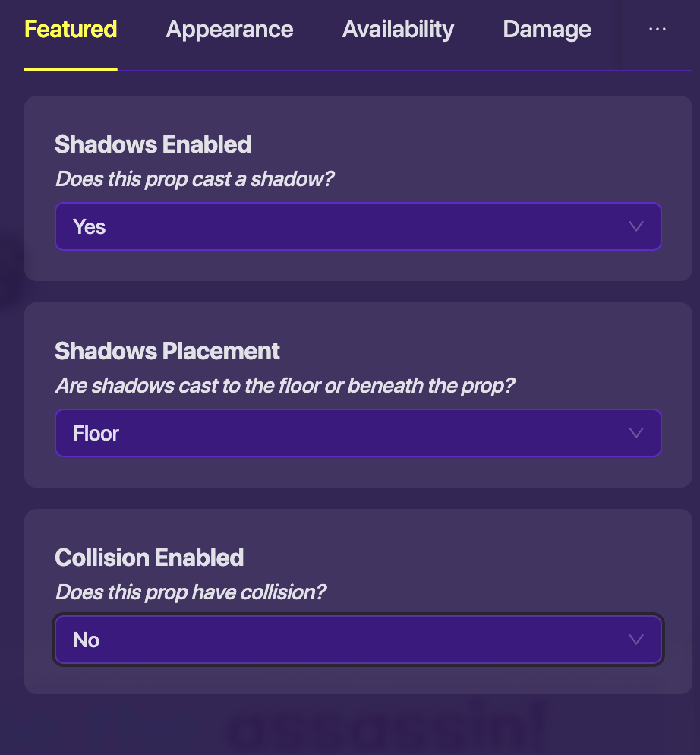Click "Does this prop cast a shadow?" text

pos(195,179)
